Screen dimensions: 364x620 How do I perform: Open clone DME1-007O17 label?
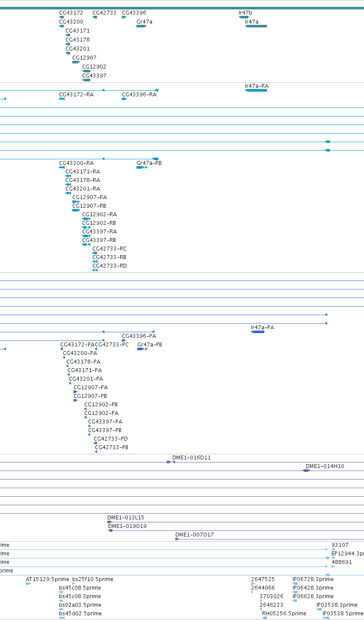pos(195,535)
